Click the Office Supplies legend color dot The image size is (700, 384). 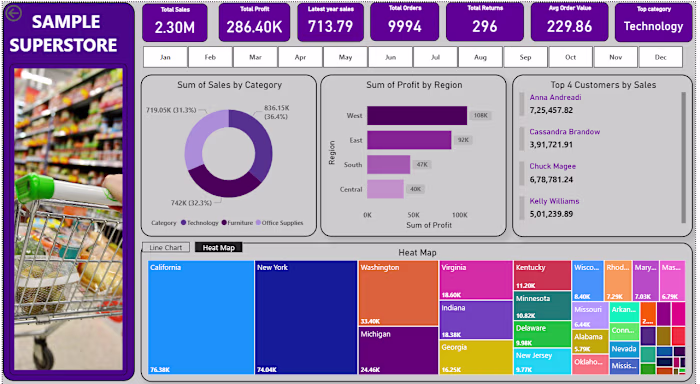[258, 223]
